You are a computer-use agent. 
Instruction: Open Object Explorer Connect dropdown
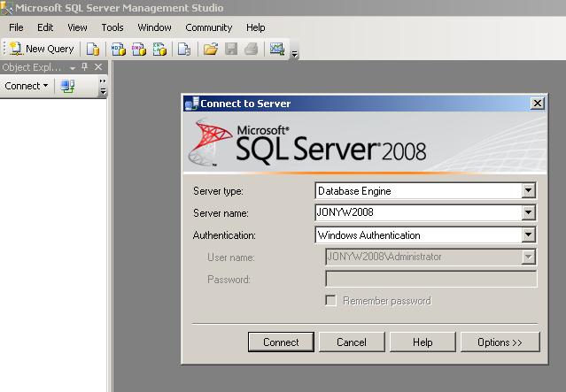26,86
